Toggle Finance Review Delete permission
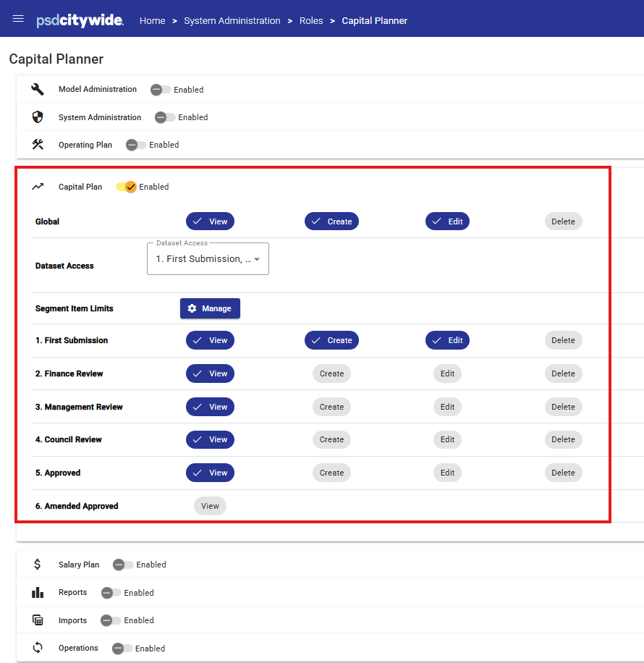Viewport: 644px width, 663px height. (x=563, y=373)
